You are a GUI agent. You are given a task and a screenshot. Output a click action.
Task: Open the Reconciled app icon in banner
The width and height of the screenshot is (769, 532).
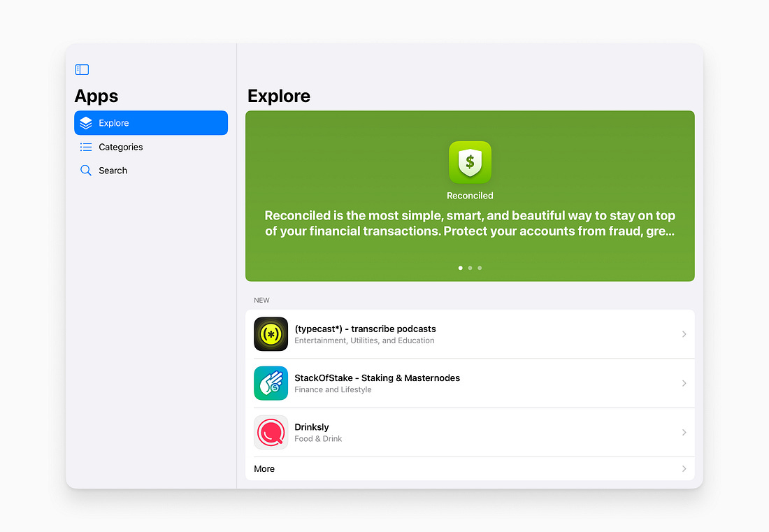470,162
